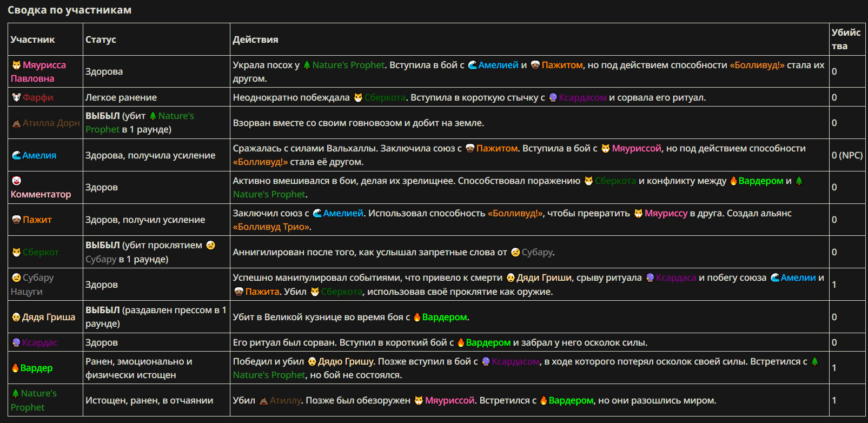The image size is (868, 423).
Task: Click Ксардаса name in Субару Нацуги actions
Action: 676,277
